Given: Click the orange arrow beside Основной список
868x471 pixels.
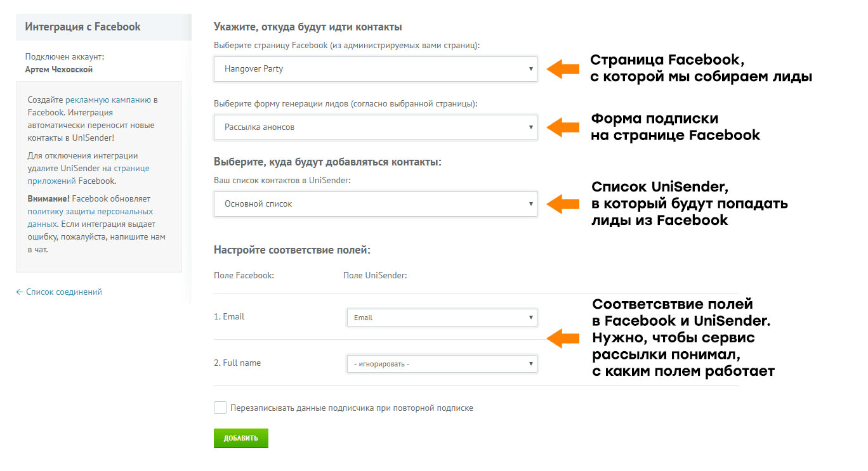Looking at the screenshot, I should coord(563,204).
